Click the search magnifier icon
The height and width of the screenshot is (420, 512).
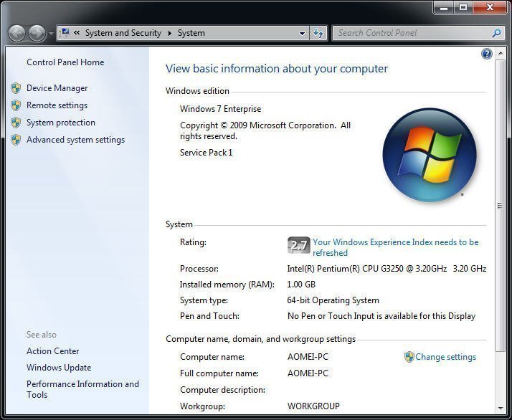(496, 33)
